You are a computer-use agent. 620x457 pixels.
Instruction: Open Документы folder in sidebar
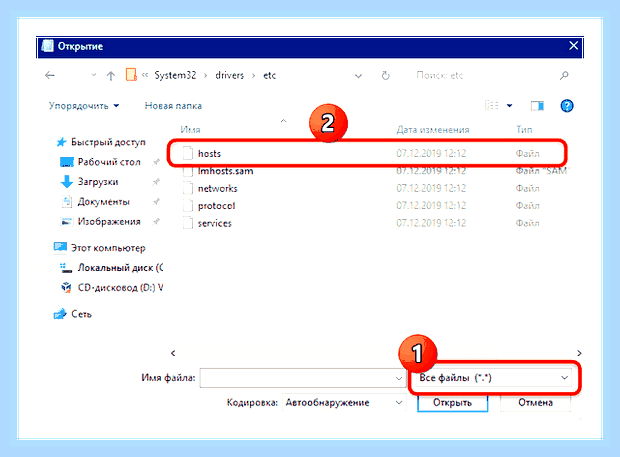tap(95, 202)
